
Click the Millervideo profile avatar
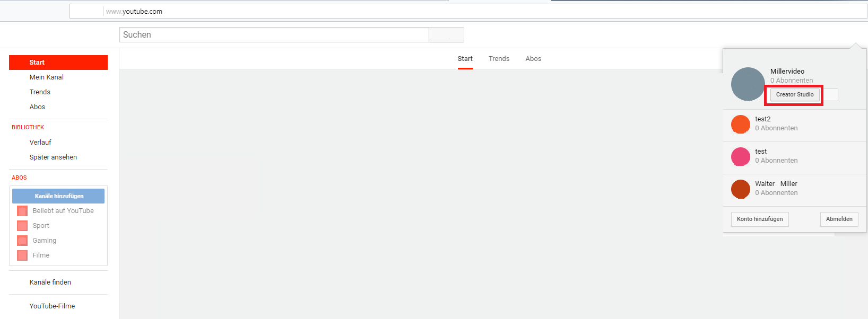748,84
